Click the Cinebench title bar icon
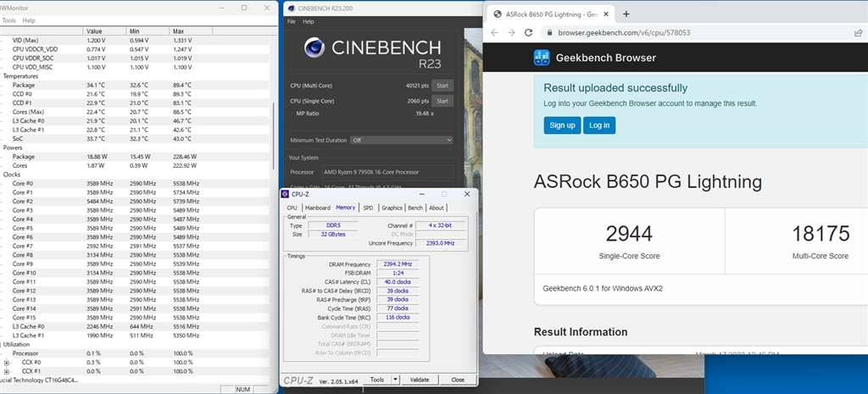The image size is (868, 394). (291, 8)
